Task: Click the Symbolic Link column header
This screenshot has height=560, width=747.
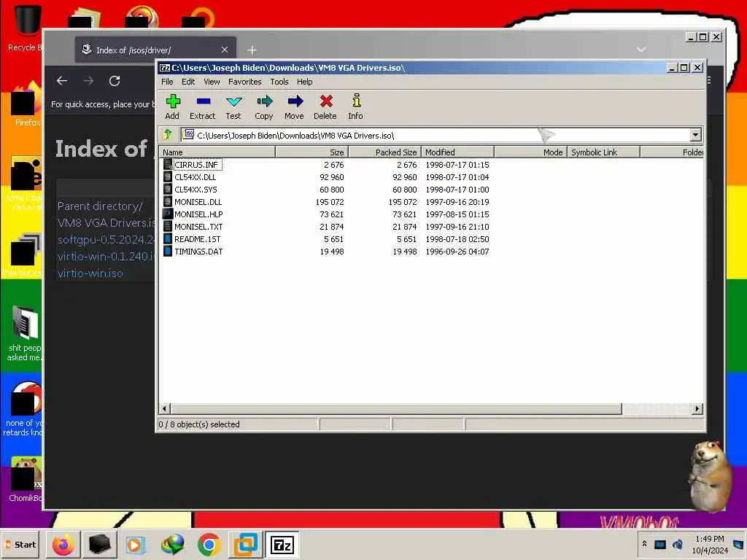Action: (603, 152)
